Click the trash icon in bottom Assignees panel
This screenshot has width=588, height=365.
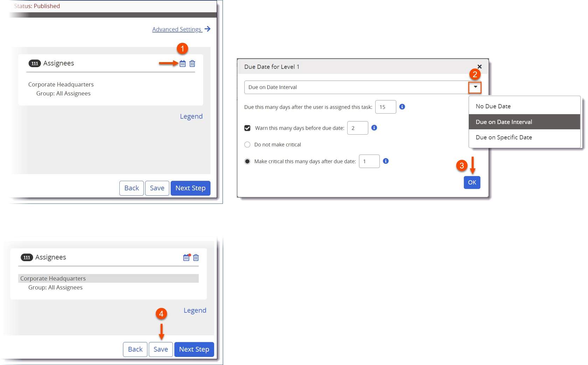(x=196, y=258)
